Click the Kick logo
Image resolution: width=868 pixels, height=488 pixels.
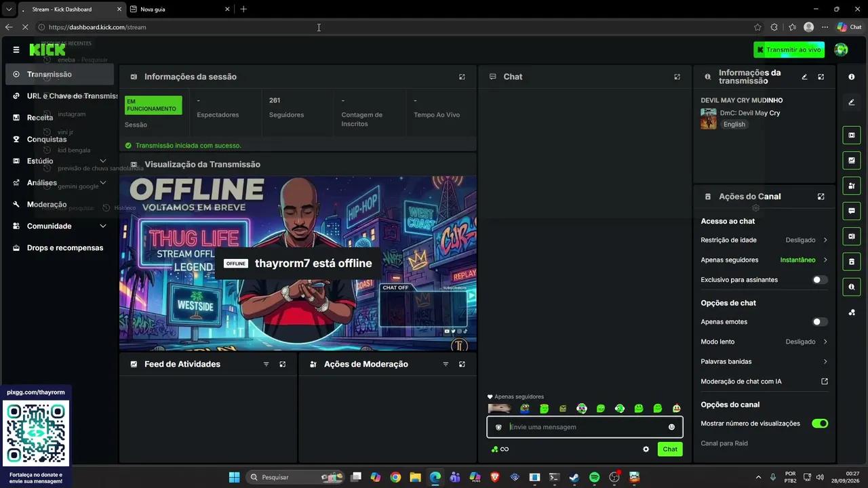[47, 49]
